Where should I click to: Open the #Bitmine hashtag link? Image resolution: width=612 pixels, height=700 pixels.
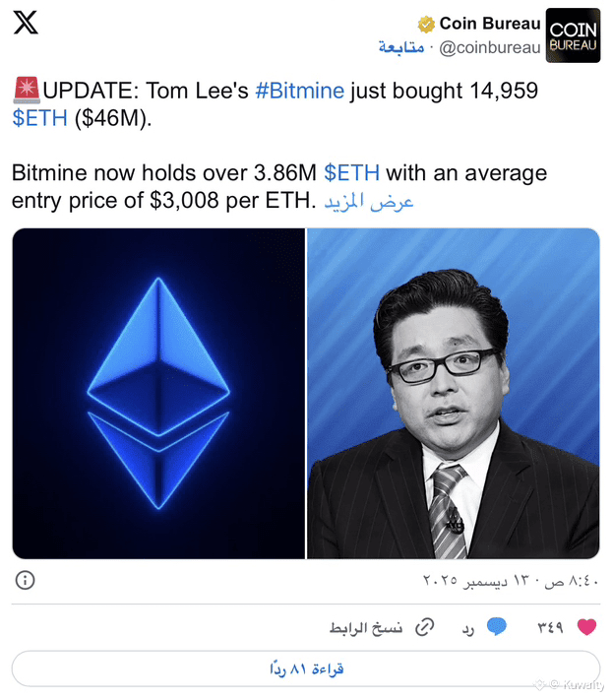click(x=300, y=91)
